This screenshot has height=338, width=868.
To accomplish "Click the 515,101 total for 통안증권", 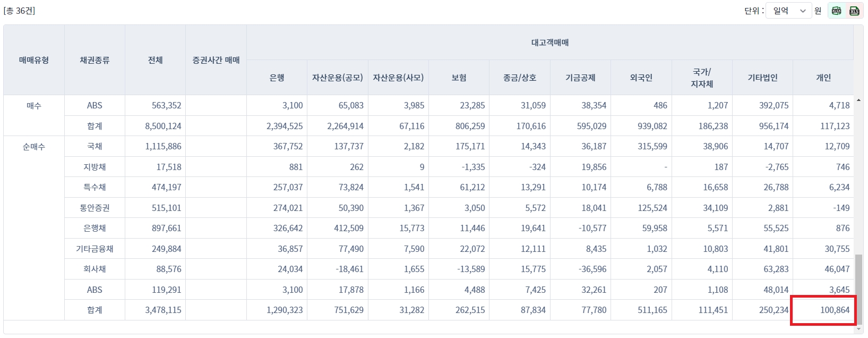I will (x=167, y=208).
